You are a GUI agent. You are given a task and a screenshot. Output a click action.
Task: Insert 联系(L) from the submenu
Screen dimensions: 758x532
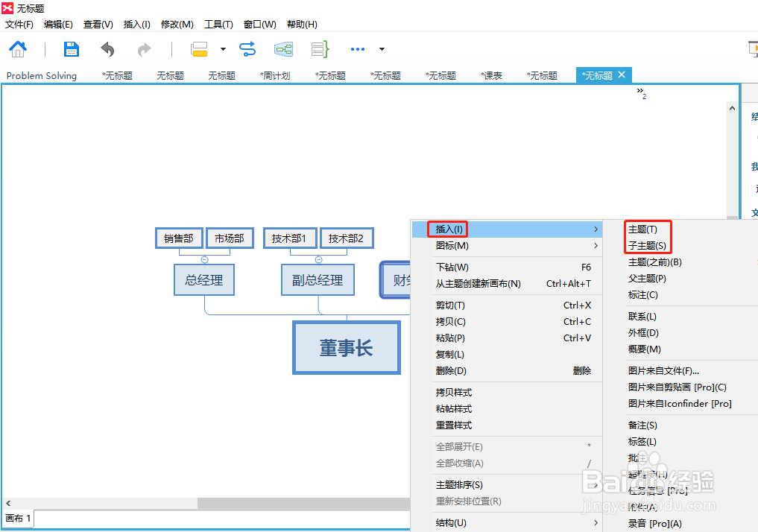point(642,317)
